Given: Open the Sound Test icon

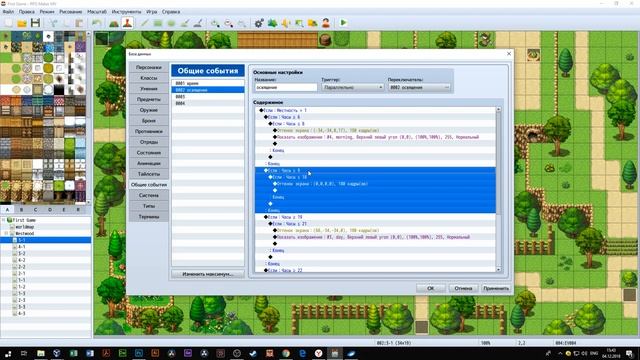Looking at the screenshot, I should pyautogui.click(x=286, y=23).
